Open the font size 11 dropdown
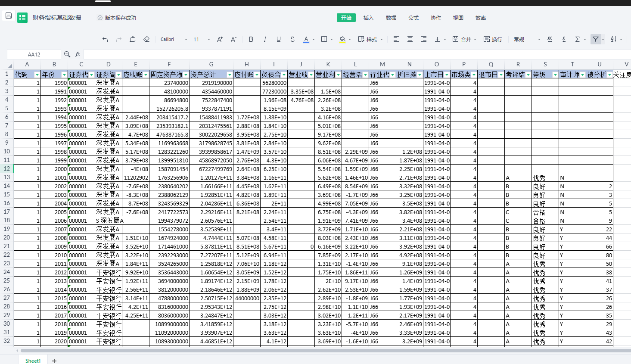 coord(202,39)
